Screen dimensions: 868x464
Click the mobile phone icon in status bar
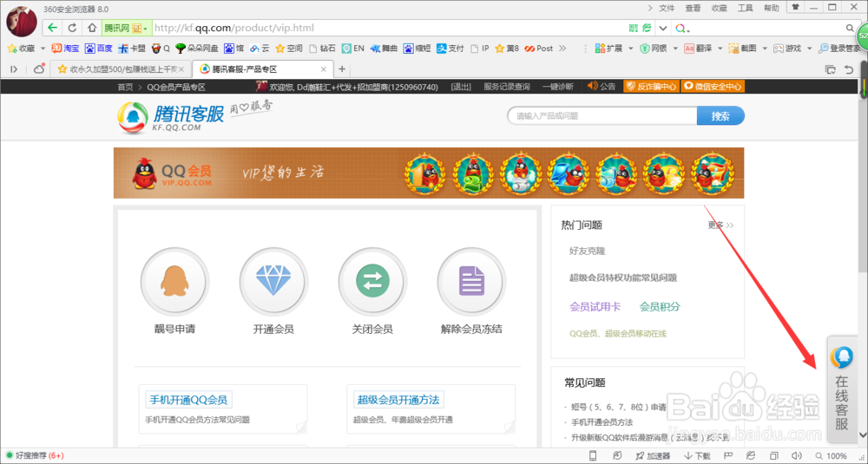point(593,455)
